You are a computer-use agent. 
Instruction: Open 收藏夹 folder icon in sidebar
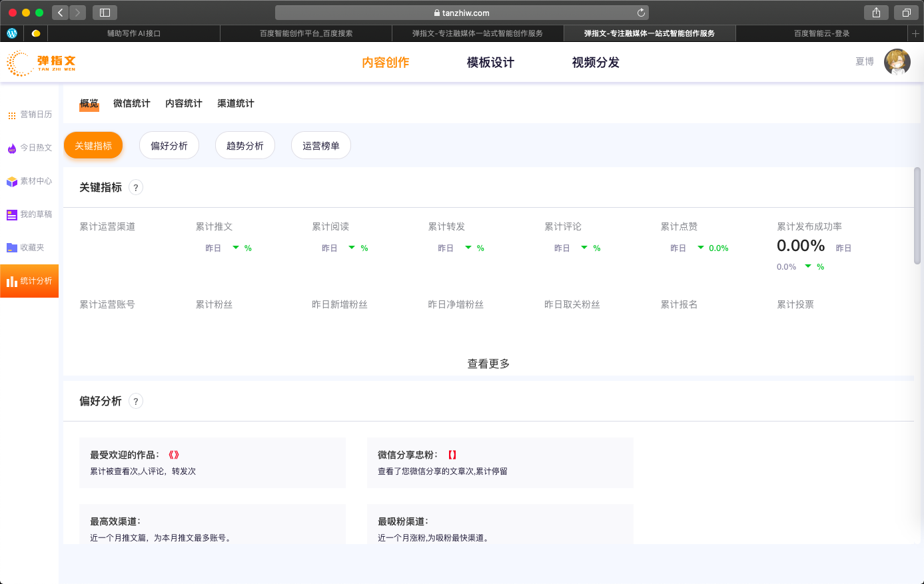12,248
